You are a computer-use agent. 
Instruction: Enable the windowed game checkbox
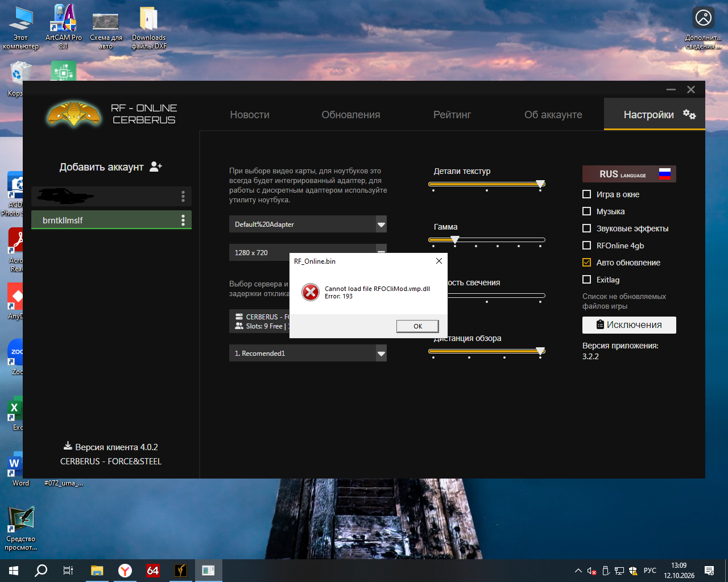[587, 194]
